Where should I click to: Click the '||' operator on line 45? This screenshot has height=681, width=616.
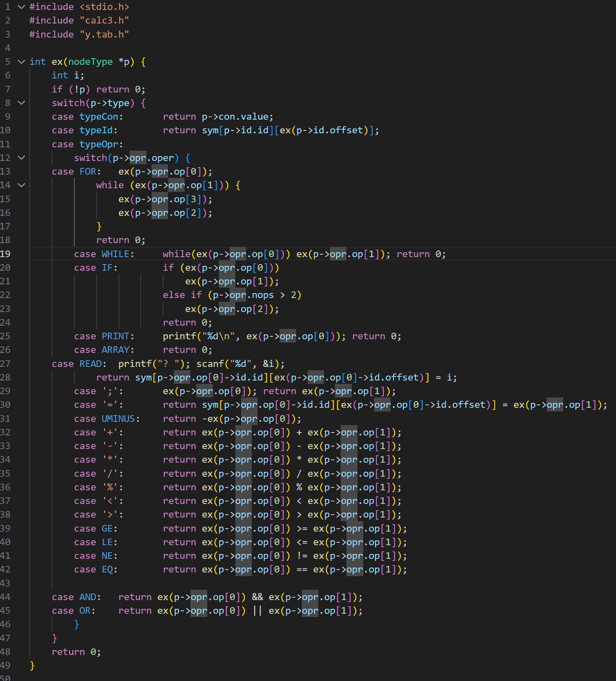(x=258, y=611)
